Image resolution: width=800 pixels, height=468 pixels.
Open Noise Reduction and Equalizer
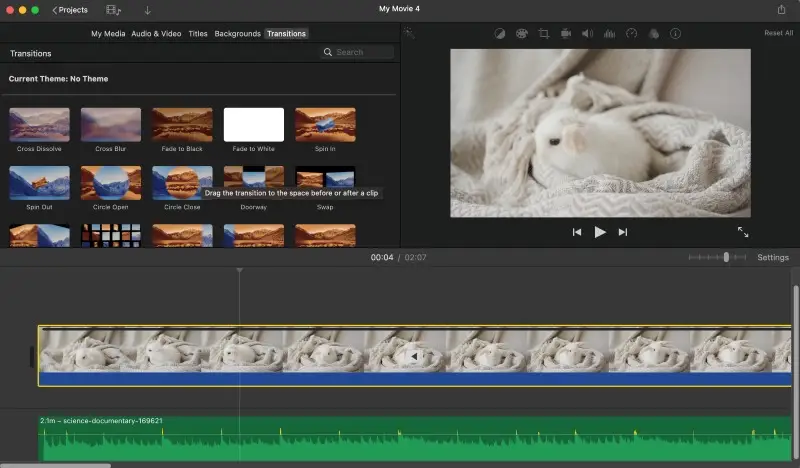[x=609, y=33]
